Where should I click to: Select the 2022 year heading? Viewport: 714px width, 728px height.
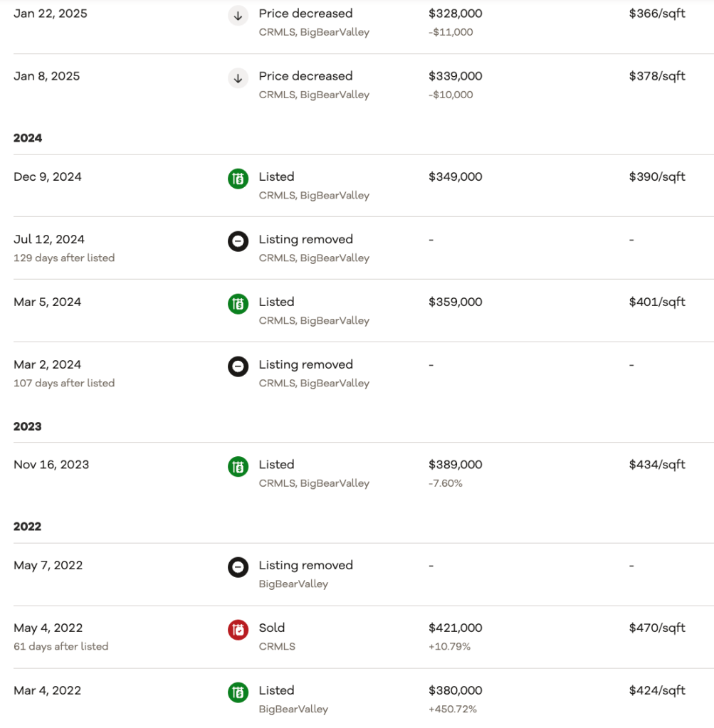[28, 527]
